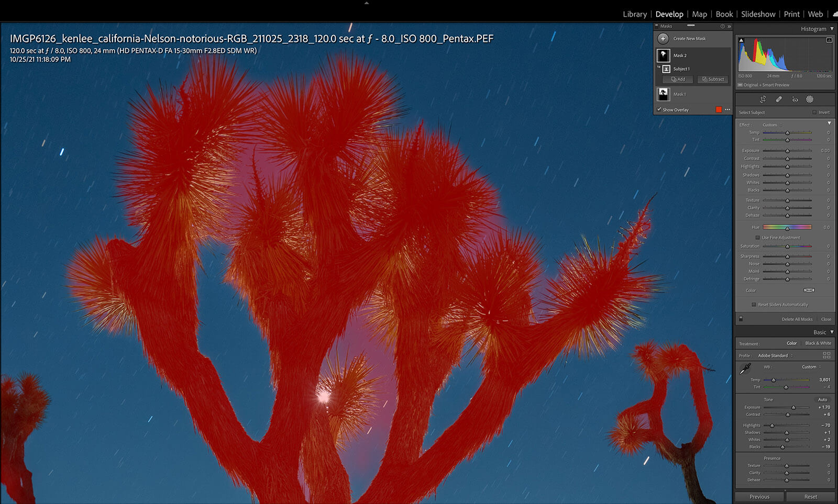
Task: Click Delete All Masks
Action: coord(797,319)
